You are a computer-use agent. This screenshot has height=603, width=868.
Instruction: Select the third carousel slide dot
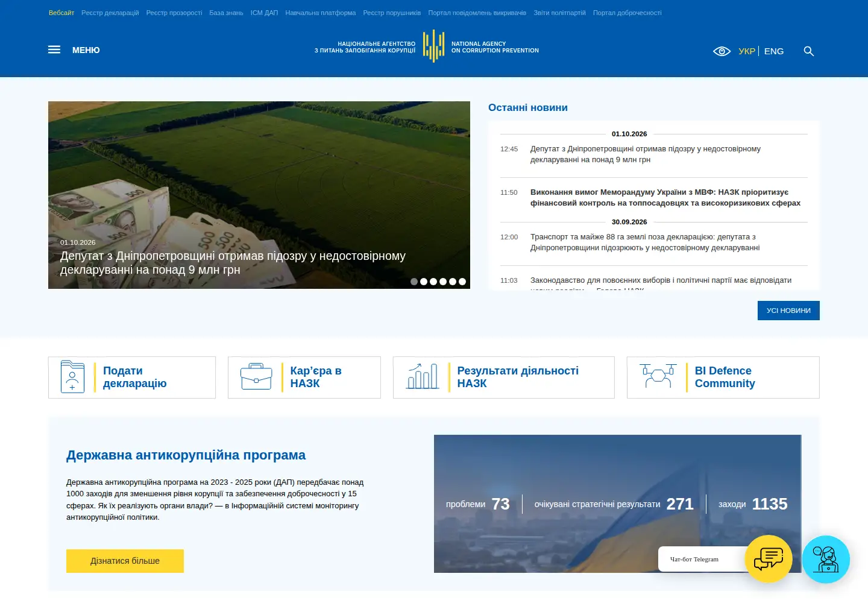tap(433, 282)
